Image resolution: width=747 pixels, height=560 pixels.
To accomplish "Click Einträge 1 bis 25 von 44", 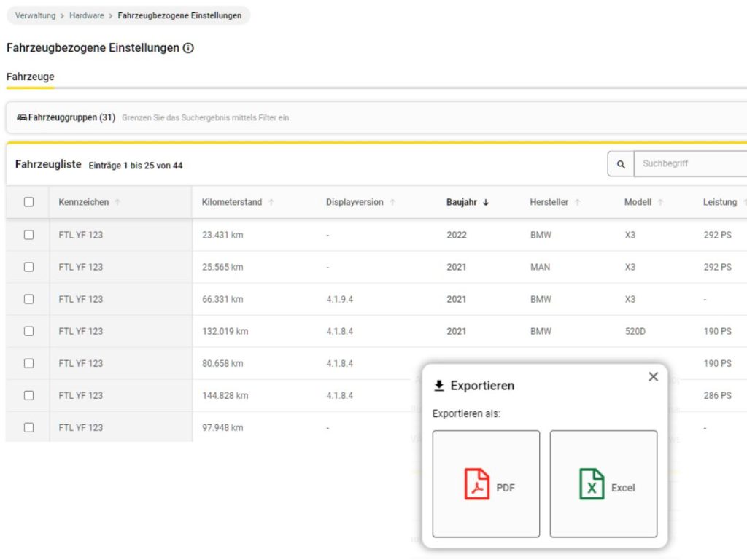I will (136, 166).
